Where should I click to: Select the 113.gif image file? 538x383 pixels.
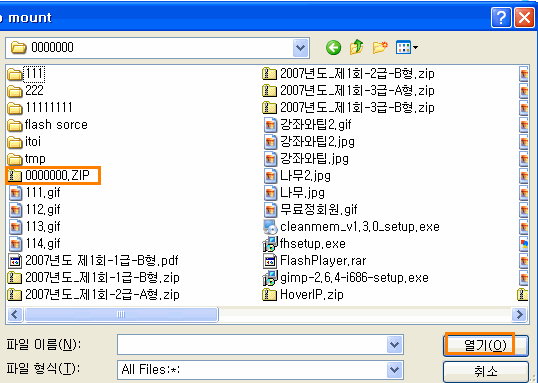click(x=34, y=227)
